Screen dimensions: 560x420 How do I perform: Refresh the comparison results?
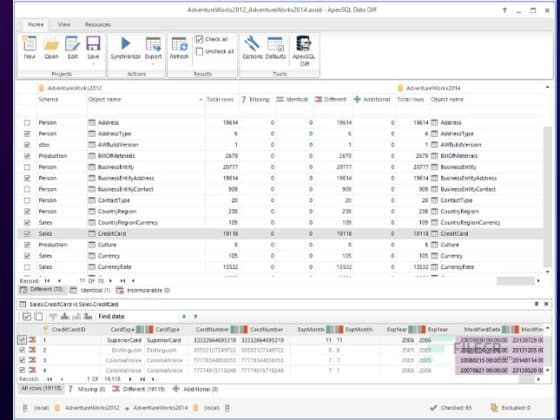[x=179, y=48]
